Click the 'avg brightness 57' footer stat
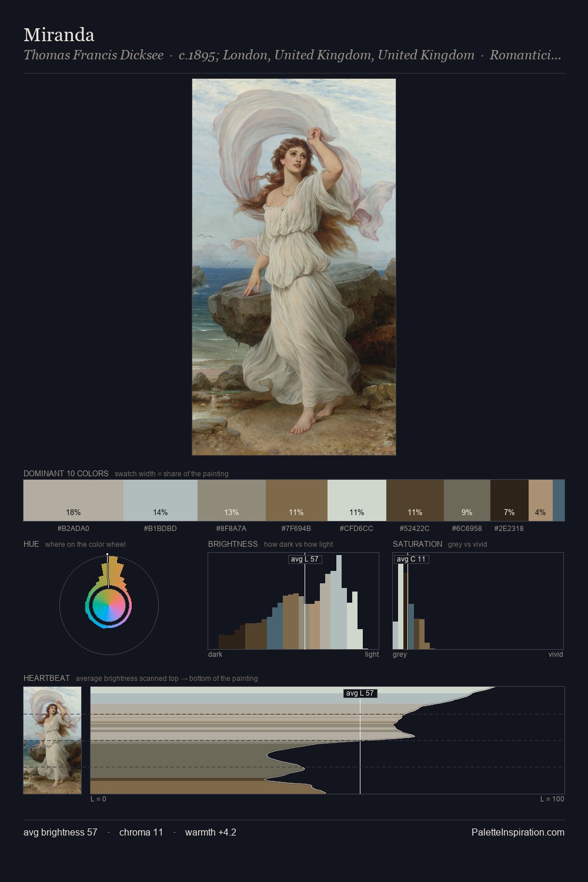 tap(61, 832)
